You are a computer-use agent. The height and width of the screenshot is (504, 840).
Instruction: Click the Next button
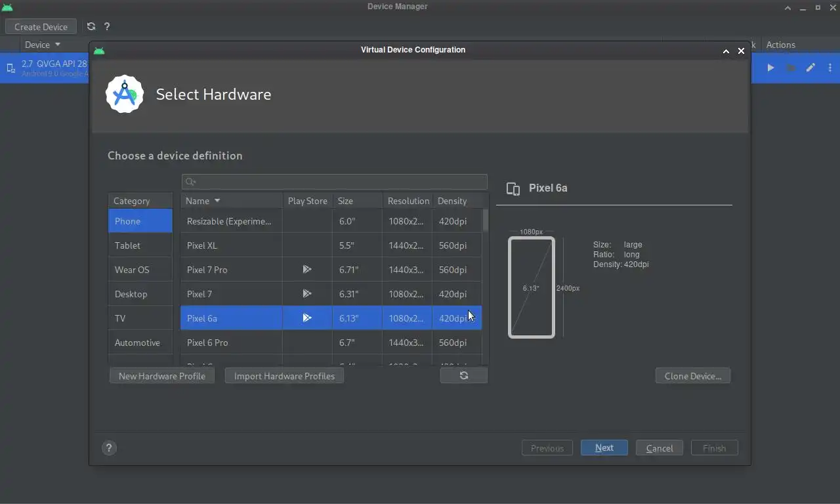(x=604, y=448)
